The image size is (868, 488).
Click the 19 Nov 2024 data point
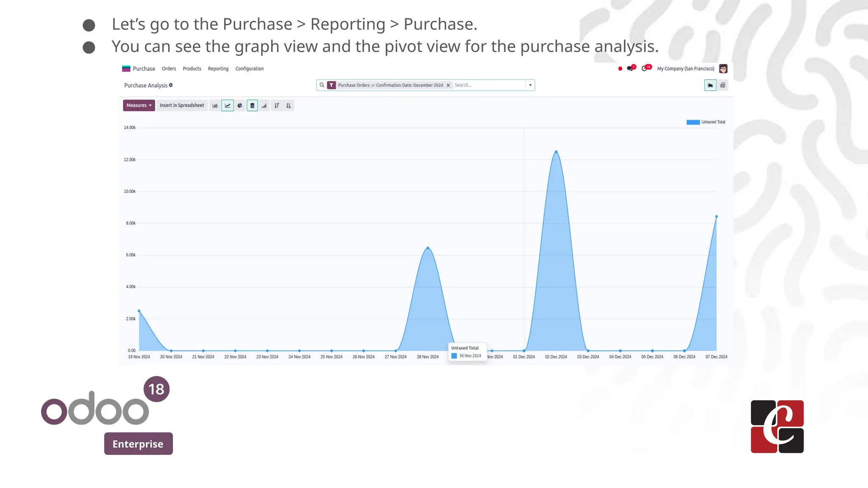pyautogui.click(x=139, y=311)
